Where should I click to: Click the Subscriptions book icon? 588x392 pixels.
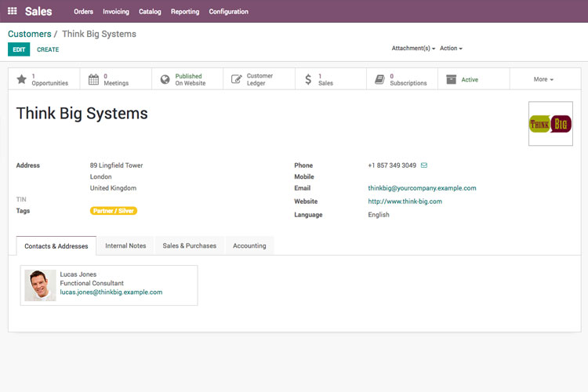379,79
